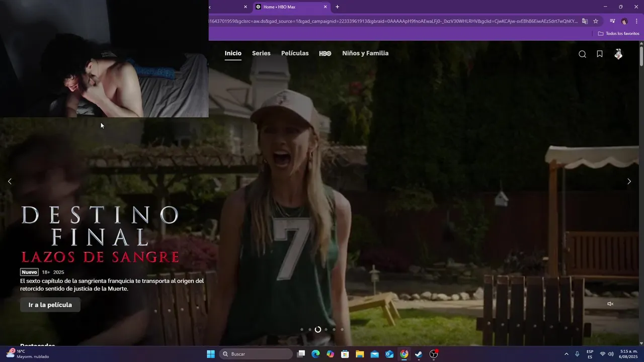
Task: Open the Windows Start menu
Action: 211,354
